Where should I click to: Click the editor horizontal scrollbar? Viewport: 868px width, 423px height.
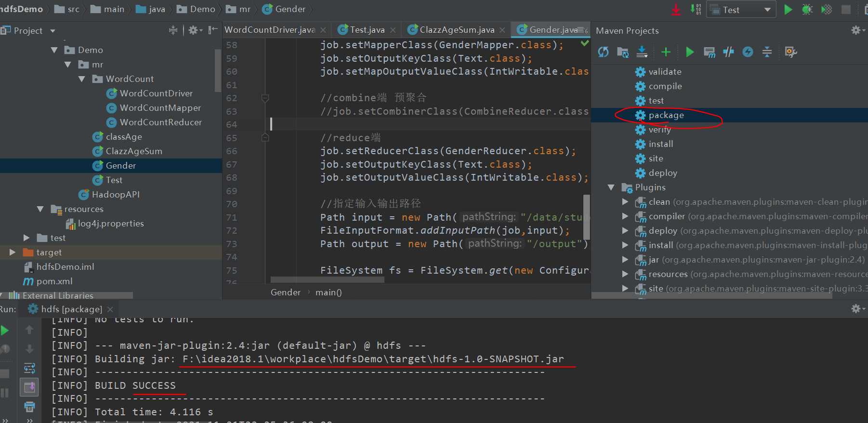(x=328, y=279)
